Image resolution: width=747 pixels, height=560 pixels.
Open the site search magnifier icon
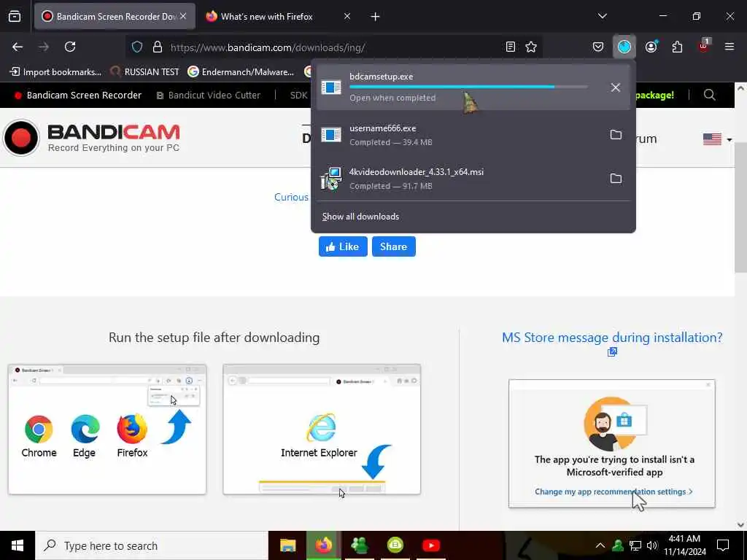pos(709,95)
